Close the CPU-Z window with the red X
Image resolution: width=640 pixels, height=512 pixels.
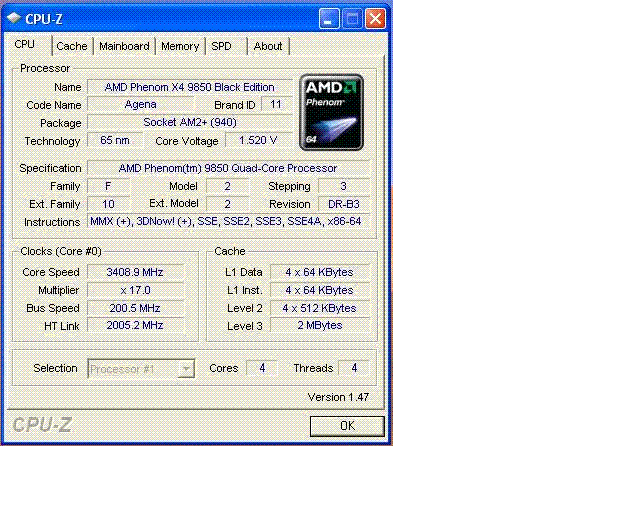(x=376, y=18)
